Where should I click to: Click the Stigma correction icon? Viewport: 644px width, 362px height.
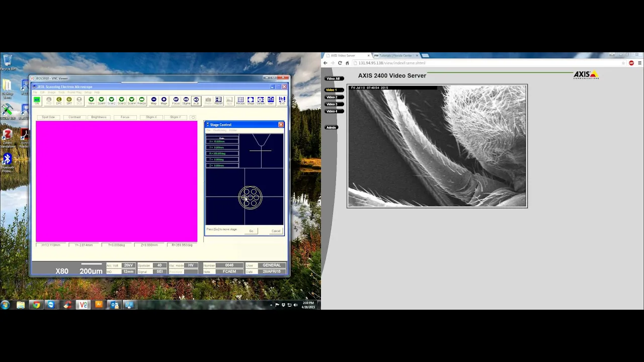click(186, 101)
